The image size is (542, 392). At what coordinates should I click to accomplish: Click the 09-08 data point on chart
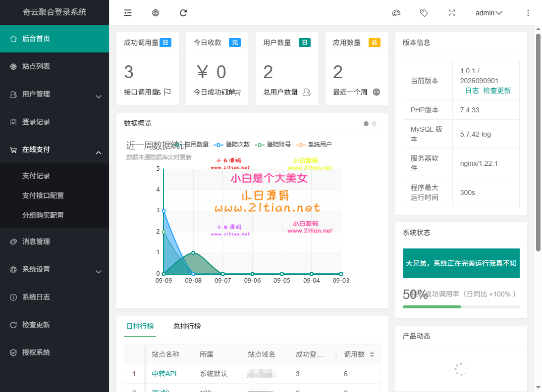[193, 253]
